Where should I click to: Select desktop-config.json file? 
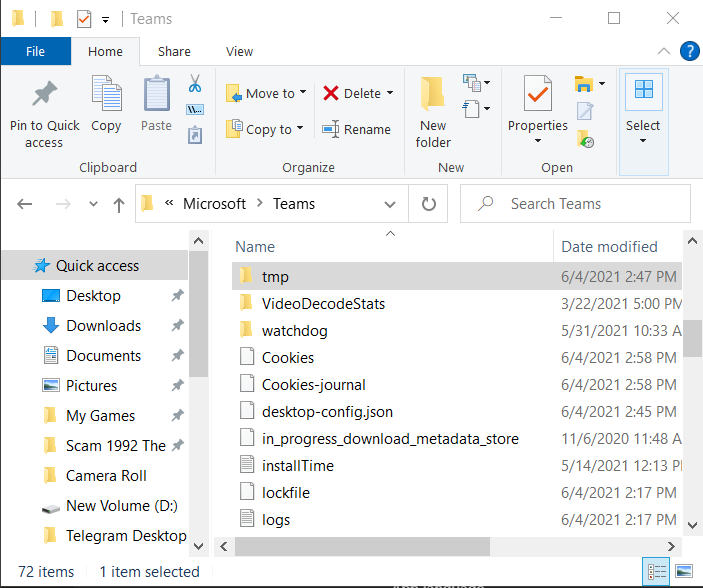coord(327,411)
